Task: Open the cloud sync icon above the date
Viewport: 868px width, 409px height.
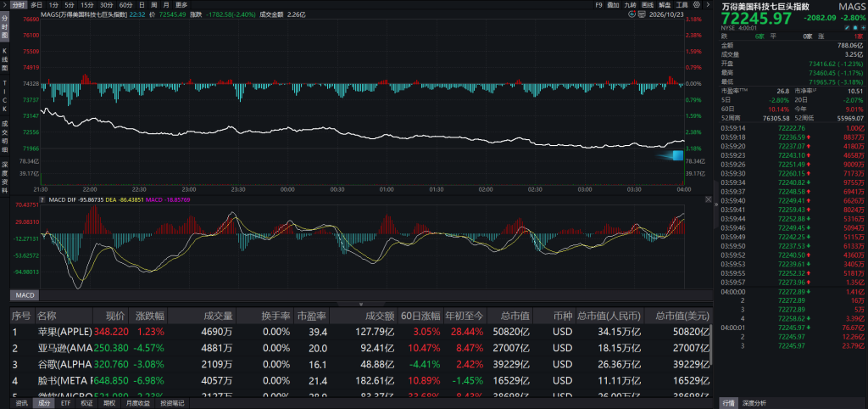Action: tap(632, 14)
